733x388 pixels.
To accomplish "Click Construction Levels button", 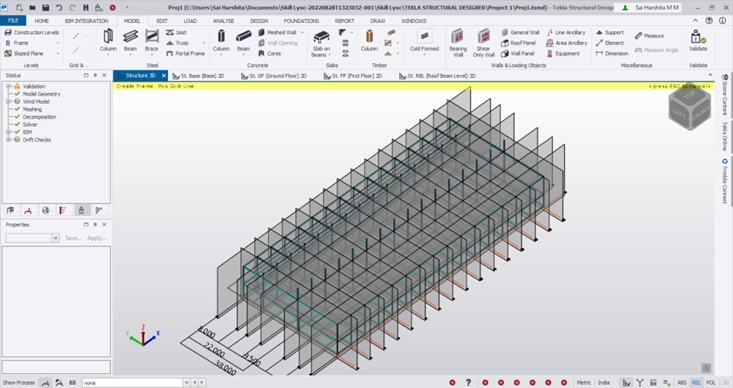I will pyautogui.click(x=32, y=32).
